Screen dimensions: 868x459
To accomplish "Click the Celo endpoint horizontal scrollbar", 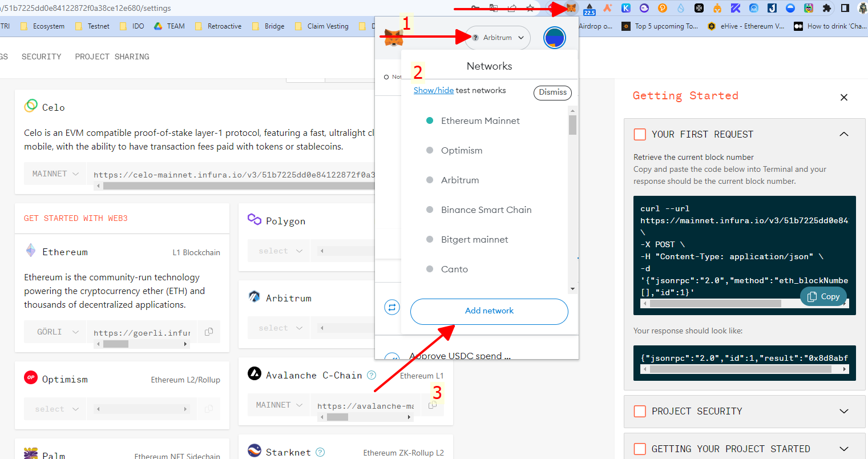I will point(239,186).
